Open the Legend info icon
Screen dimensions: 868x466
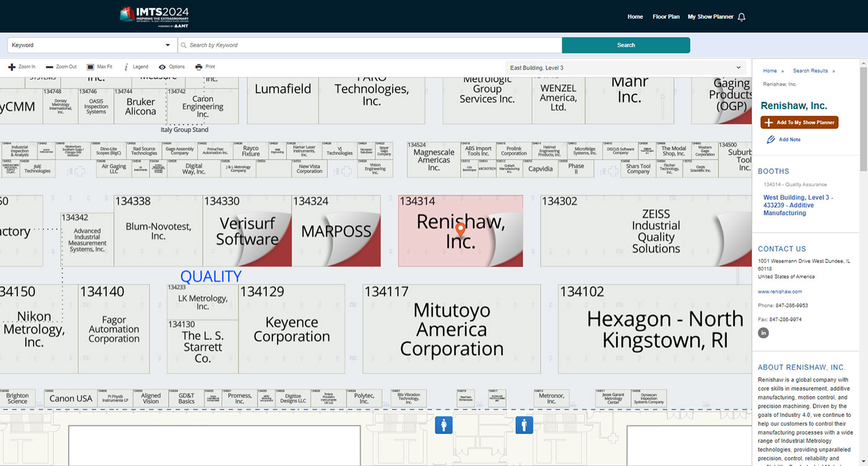pos(126,67)
